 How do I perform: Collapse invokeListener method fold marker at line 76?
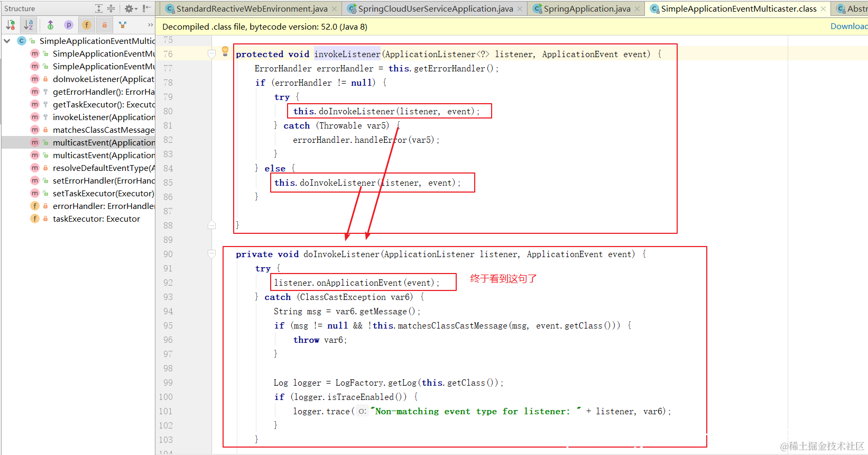(x=211, y=54)
